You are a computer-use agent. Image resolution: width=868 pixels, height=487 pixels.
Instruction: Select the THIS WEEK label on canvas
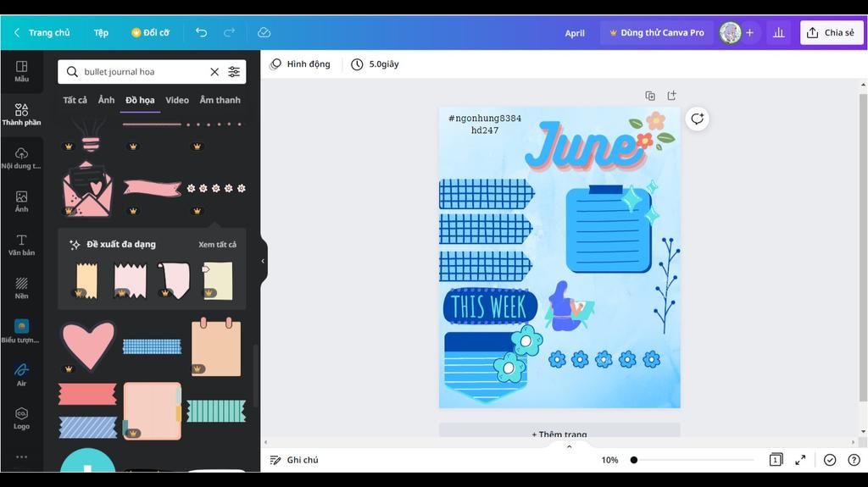click(x=489, y=306)
